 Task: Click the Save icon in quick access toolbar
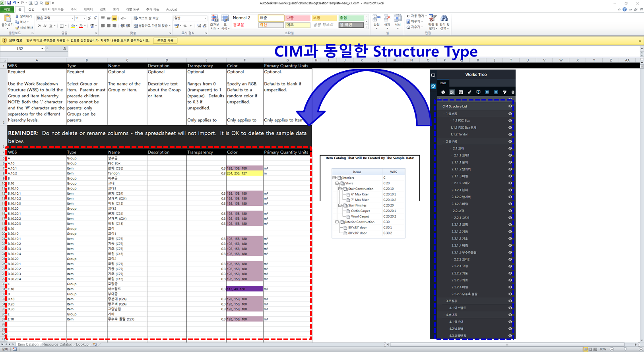(x=9, y=3)
